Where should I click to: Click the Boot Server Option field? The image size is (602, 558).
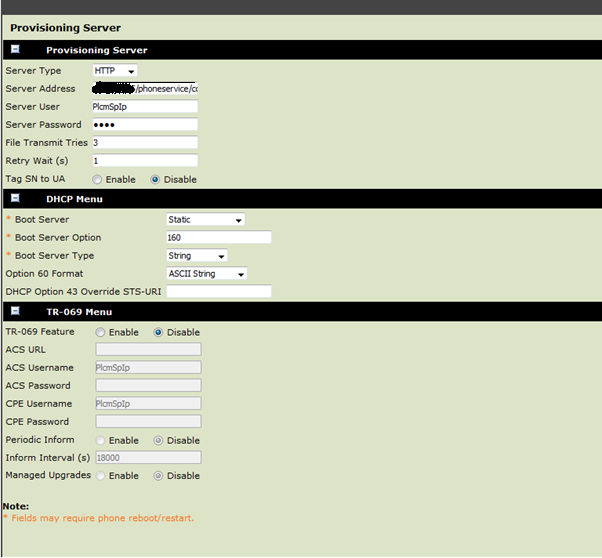tap(218, 238)
